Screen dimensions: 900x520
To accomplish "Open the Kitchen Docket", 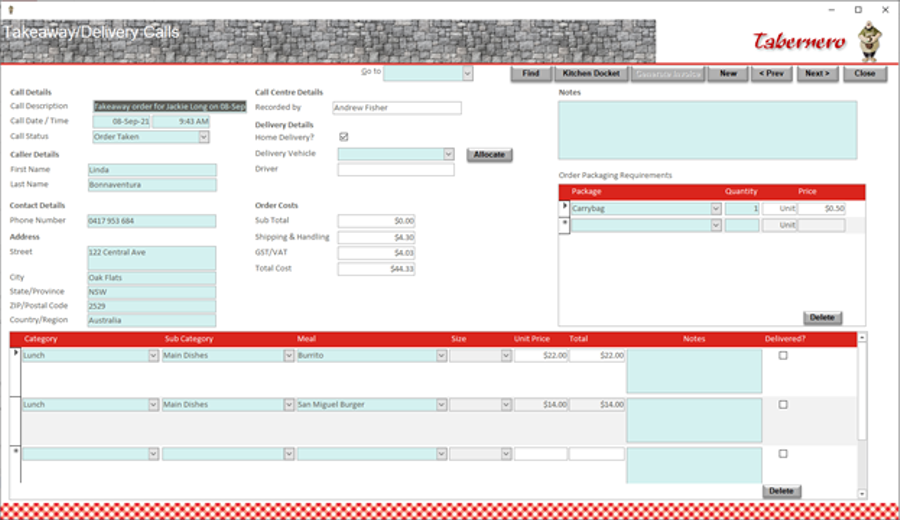I will [591, 73].
